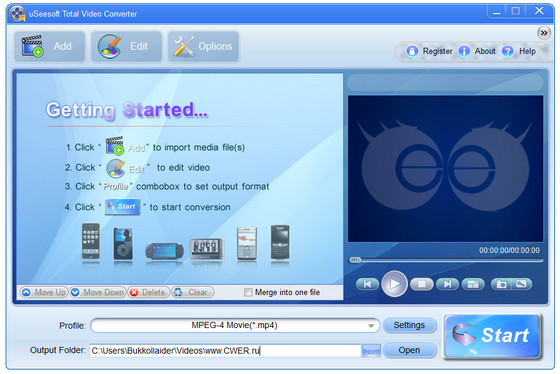Stop the preview playback
The image size is (560, 374).
(x=421, y=284)
